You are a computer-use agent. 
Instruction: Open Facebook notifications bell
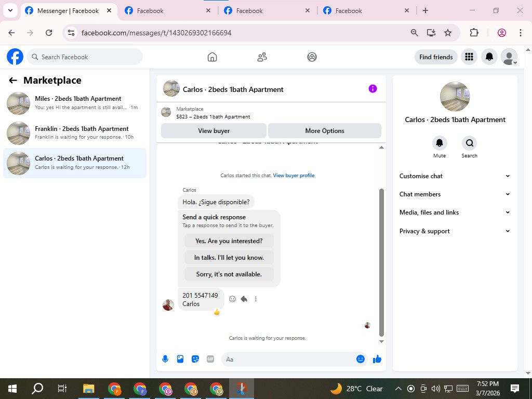(489, 57)
